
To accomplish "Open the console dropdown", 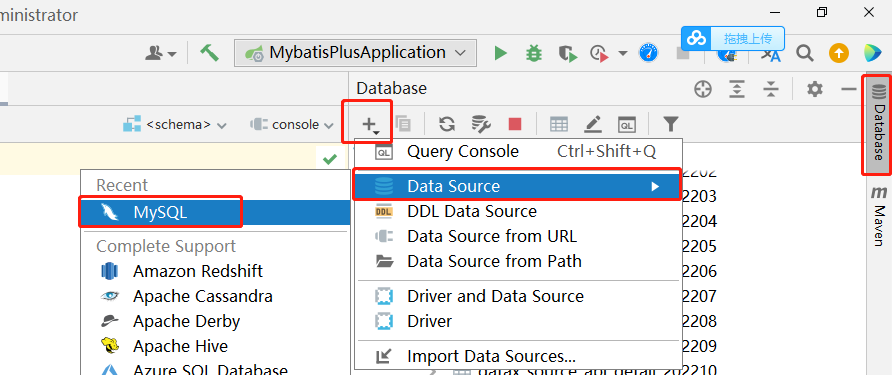I will [292, 125].
